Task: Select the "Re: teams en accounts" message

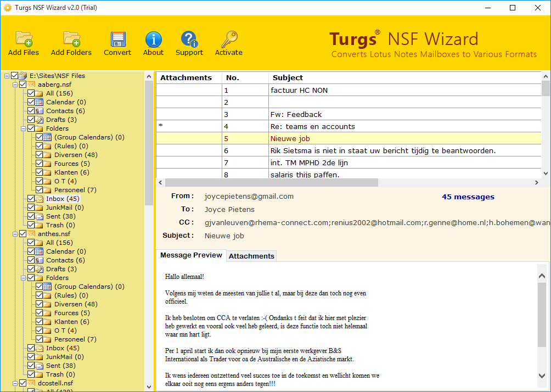Action: pyautogui.click(x=348, y=127)
